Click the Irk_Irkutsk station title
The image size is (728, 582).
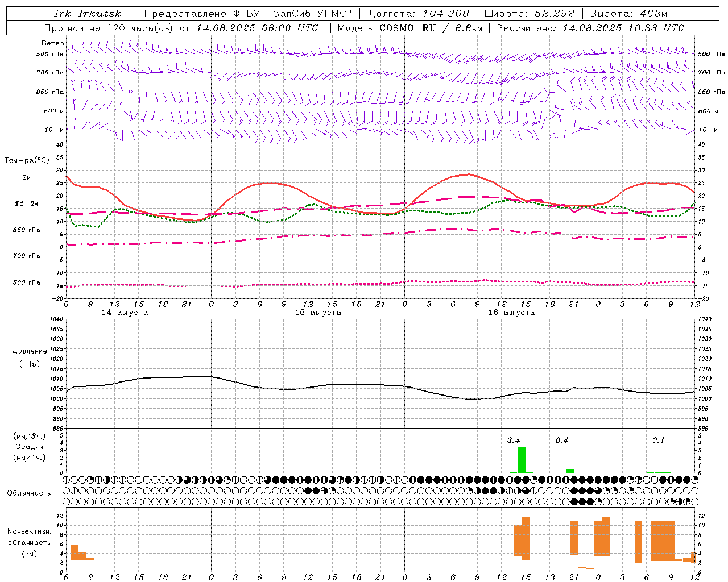[88, 14]
